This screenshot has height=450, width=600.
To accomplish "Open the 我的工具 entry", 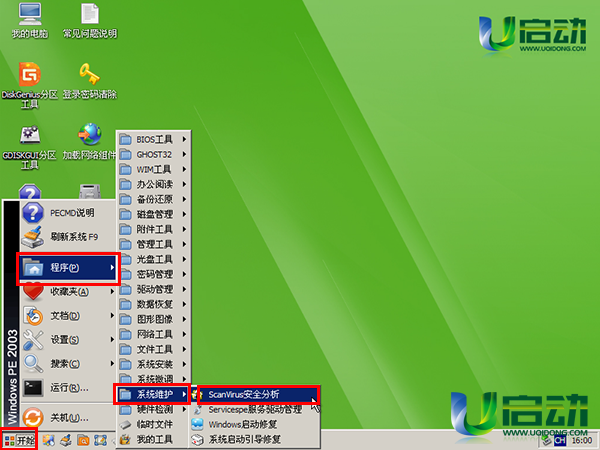I will [x=153, y=439].
